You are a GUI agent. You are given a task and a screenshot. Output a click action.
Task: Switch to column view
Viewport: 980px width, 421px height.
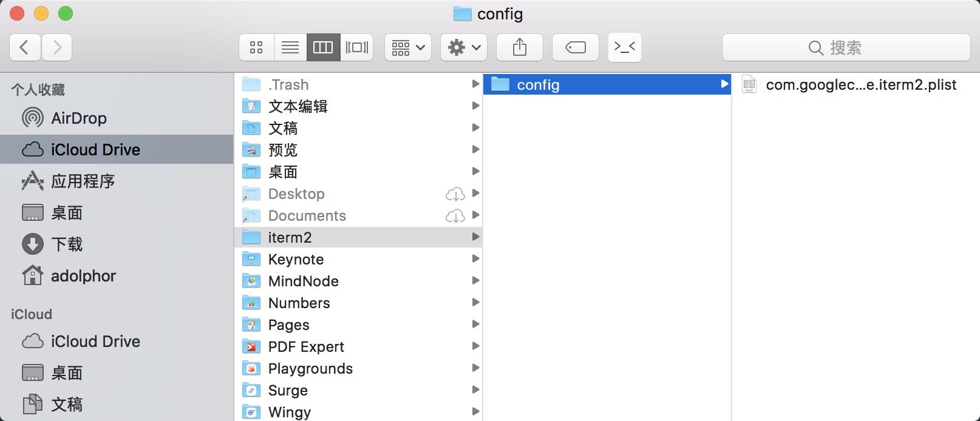323,47
